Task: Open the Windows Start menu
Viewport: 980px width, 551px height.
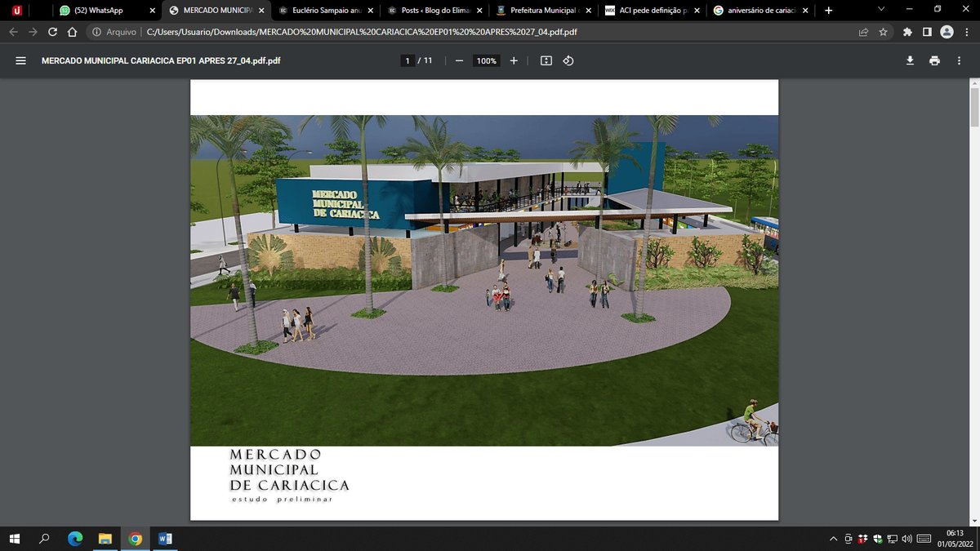Action: [x=14, y=539]
